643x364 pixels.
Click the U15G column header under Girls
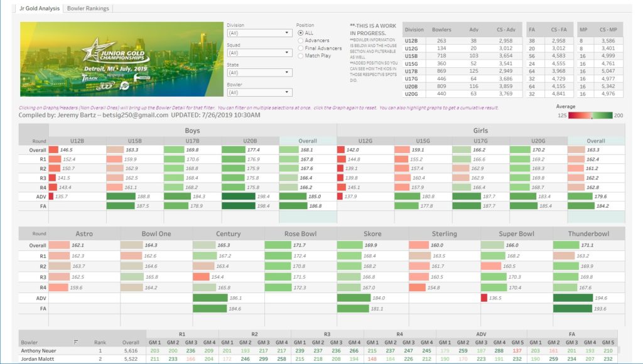click(x=423, y=141)
